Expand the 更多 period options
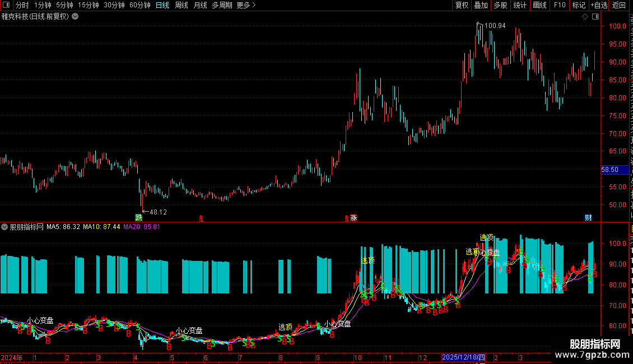Image resolution: width=633 pixels, height=364 pixels. [x=246, y=5]
